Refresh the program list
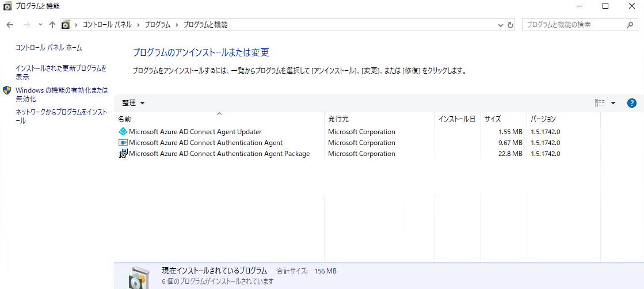Screen dimensions: 644x289 tap(510, 25)
